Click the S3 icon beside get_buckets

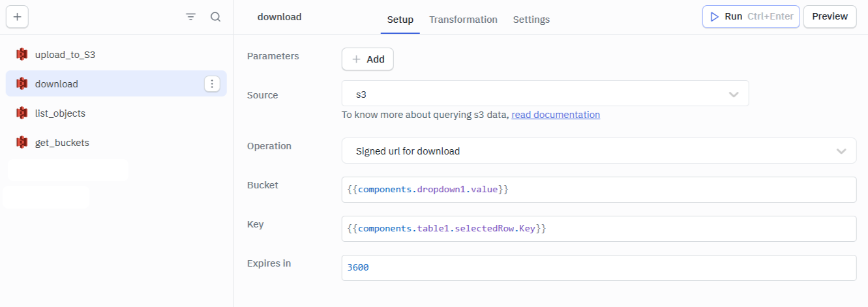pos(22,143)
